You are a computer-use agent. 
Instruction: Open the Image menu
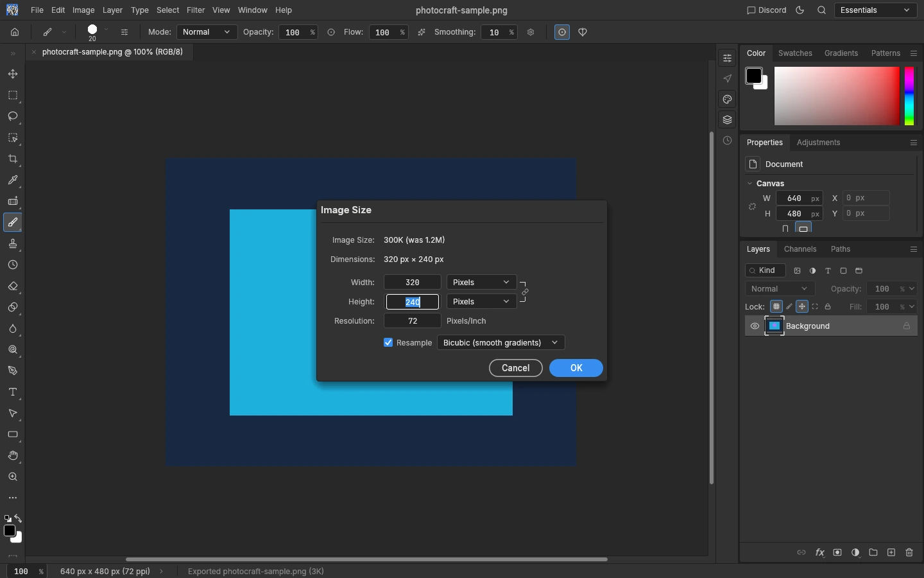(x=83, y=10)
